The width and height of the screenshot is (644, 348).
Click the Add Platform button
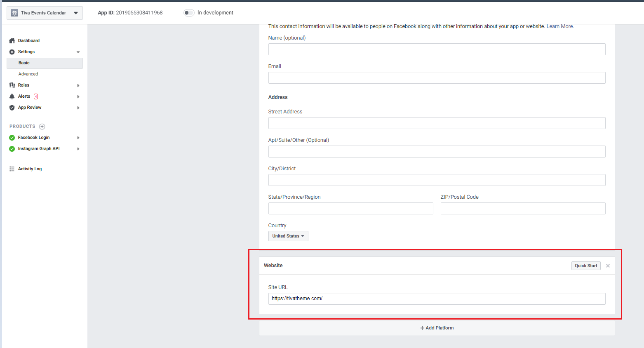point(437,328)
